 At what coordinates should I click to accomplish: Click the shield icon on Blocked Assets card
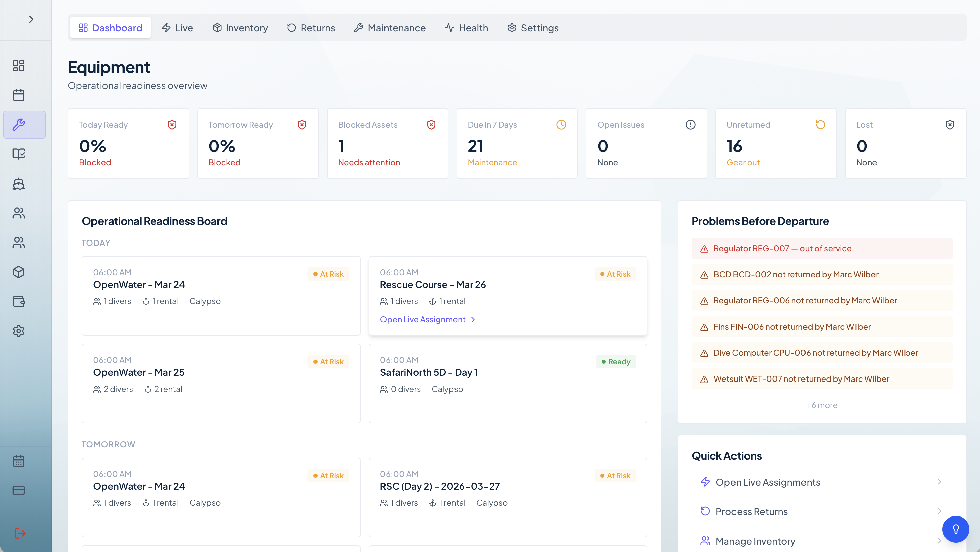431,124
